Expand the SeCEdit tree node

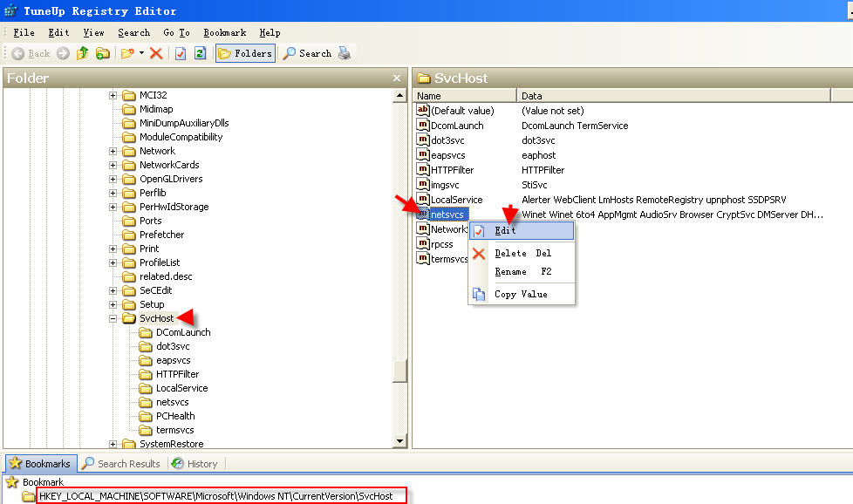pos(113,291)
